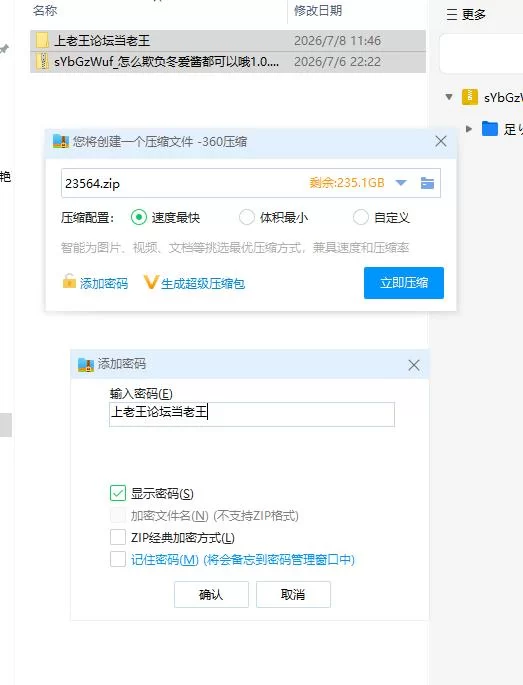The image size is (523, 685).
Task: Click the 添加密码 link
Action: tap(104, 284)
